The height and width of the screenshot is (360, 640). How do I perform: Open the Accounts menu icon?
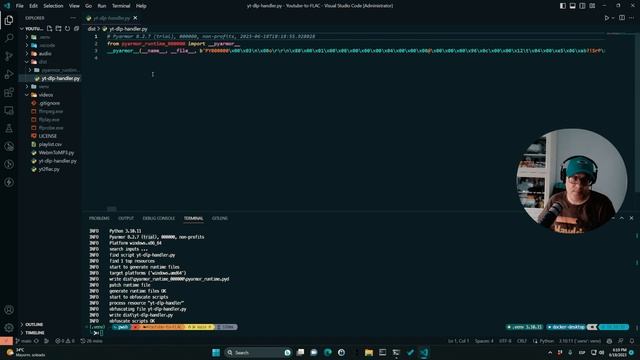point(9,310)
